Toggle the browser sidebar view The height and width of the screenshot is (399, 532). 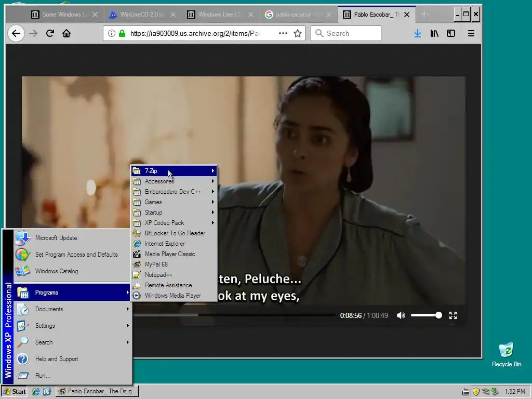click(x=451, y=33)
